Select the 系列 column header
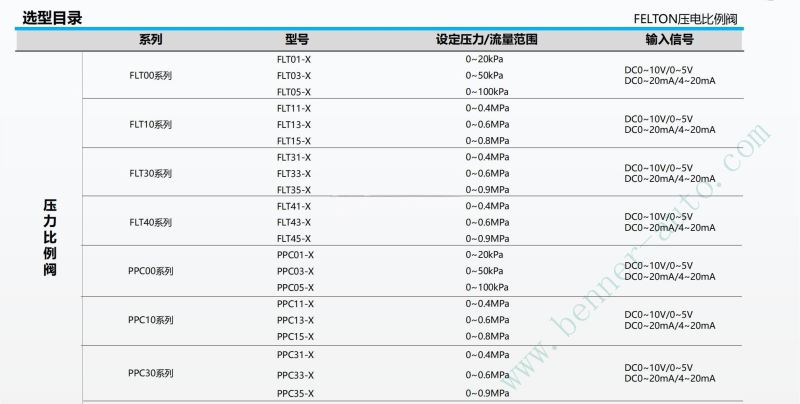Viewport: 800px width, 404px height. coord(150,41)
